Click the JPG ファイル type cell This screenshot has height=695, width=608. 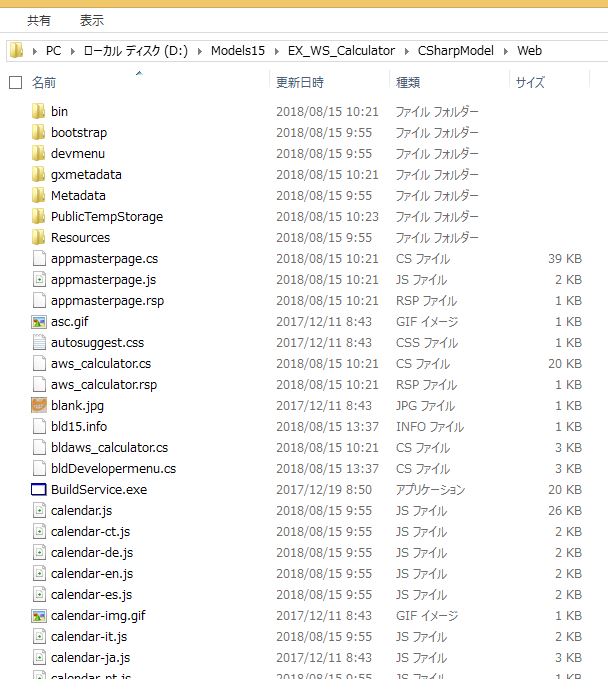(x=425, y=406)
